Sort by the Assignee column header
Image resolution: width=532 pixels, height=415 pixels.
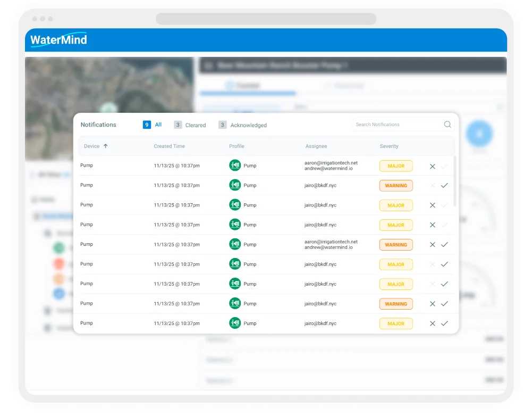(x=316, y=146)
